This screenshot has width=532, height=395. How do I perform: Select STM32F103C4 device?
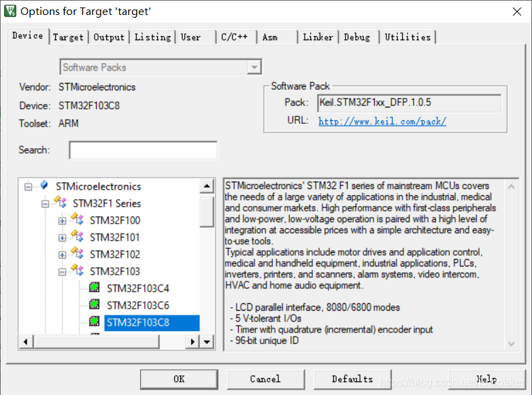click(x=137, y=288)
